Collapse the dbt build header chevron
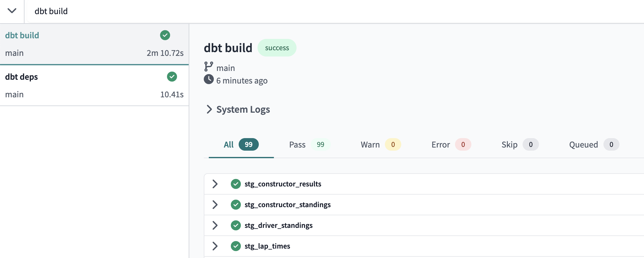 pos(12,11)
